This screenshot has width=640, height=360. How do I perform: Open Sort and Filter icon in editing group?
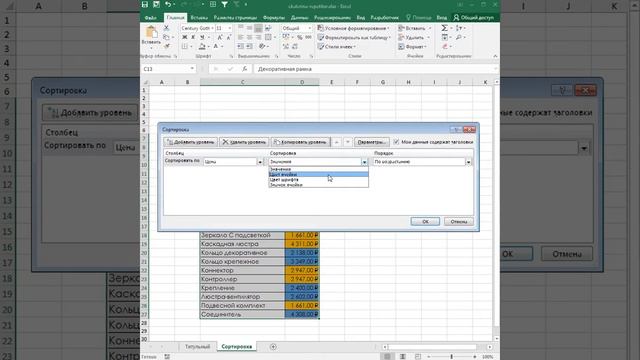pyautogui.click(x=459, y=28)
